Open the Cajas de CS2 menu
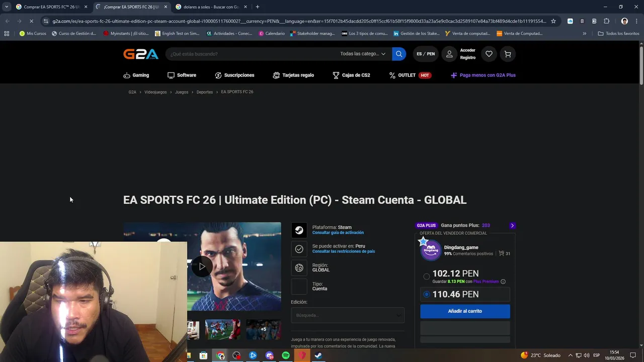 351,75
